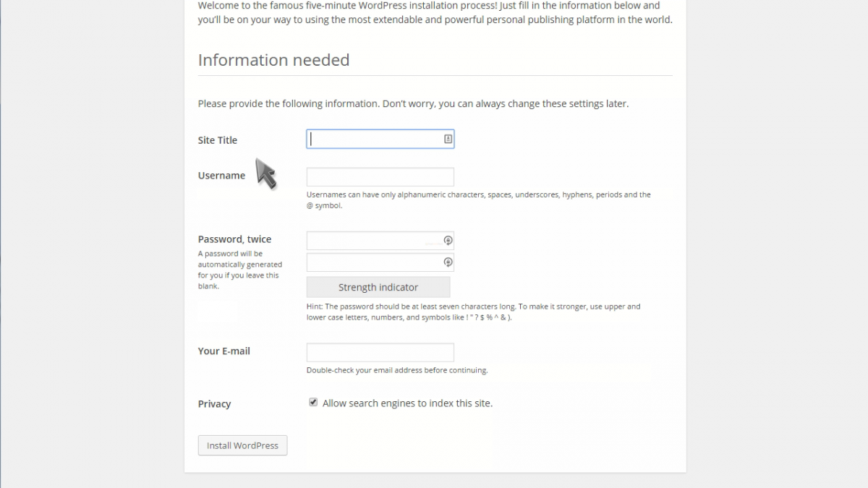
Task: Click the 'Password, twice' label
Action: click(x=235, y=239)
